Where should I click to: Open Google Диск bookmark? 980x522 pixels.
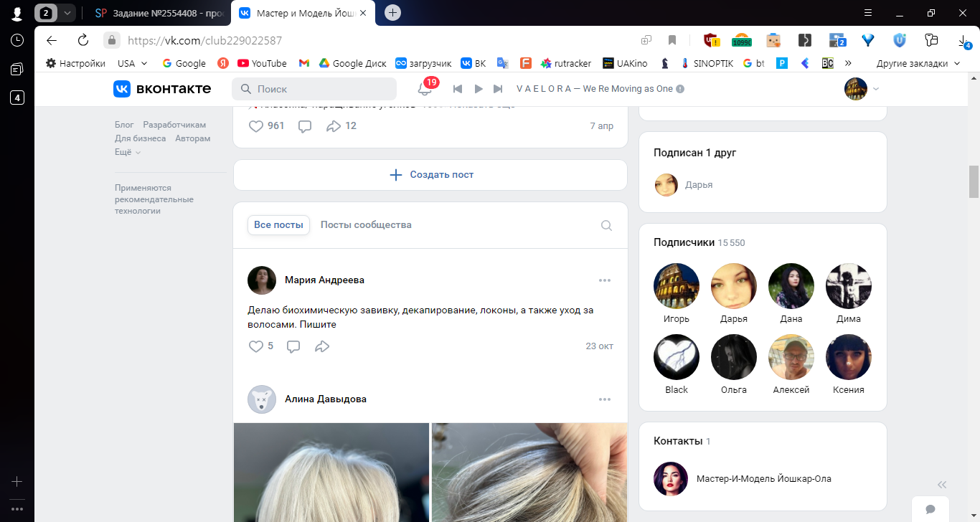(x=353, y=63)
